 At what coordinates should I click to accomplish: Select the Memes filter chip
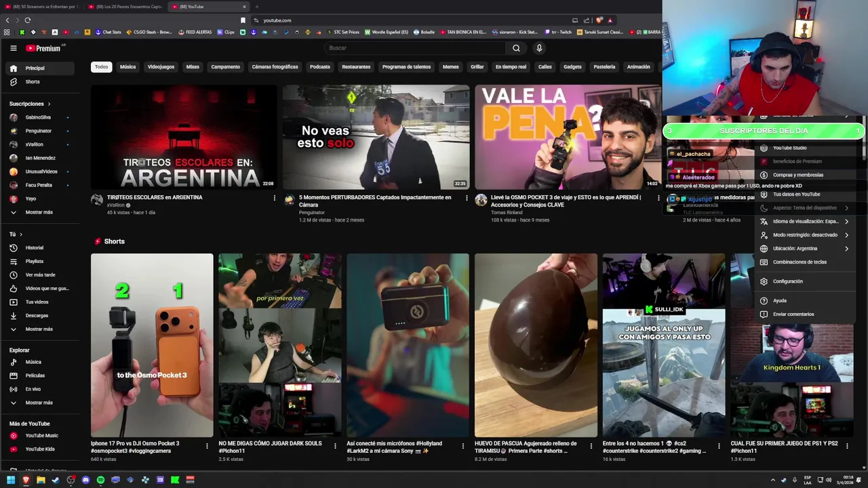point(450,67)
